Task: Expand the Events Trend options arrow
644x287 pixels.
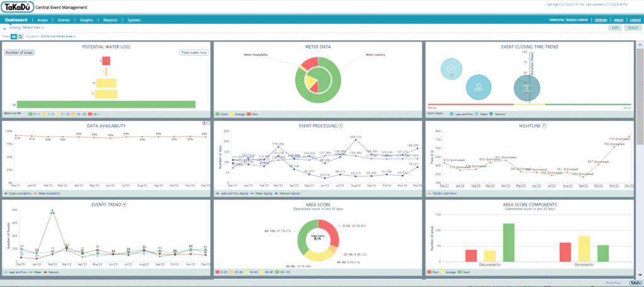Action: point(125,205)
